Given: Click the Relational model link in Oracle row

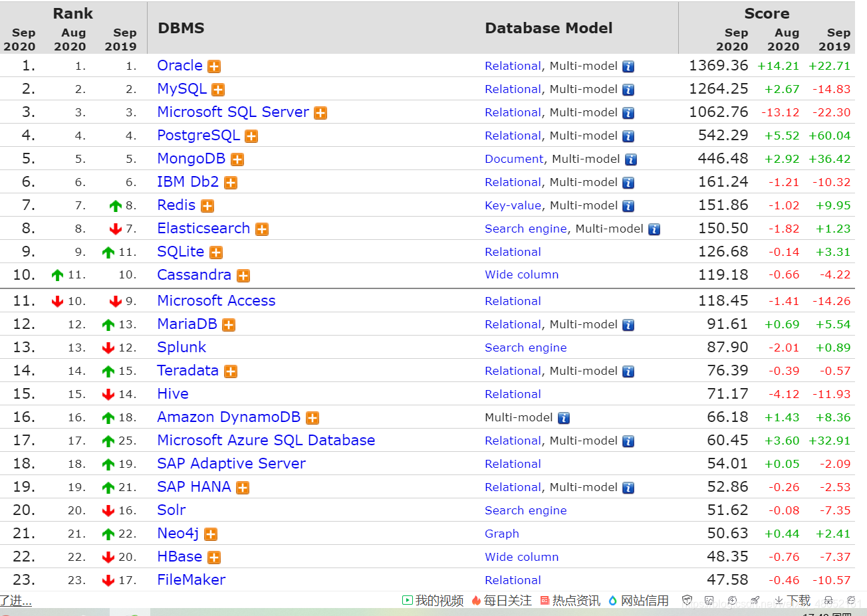Looking at the screenshot, I should (513, 66).
